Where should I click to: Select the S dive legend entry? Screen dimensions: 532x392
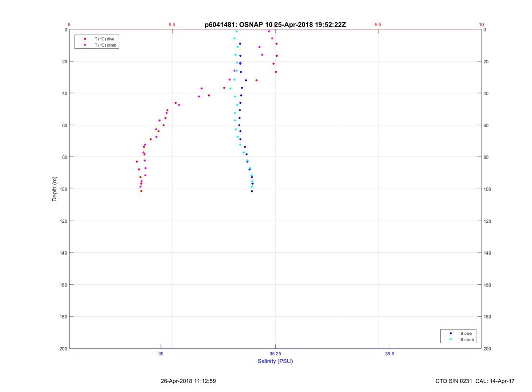coord(465,333)
